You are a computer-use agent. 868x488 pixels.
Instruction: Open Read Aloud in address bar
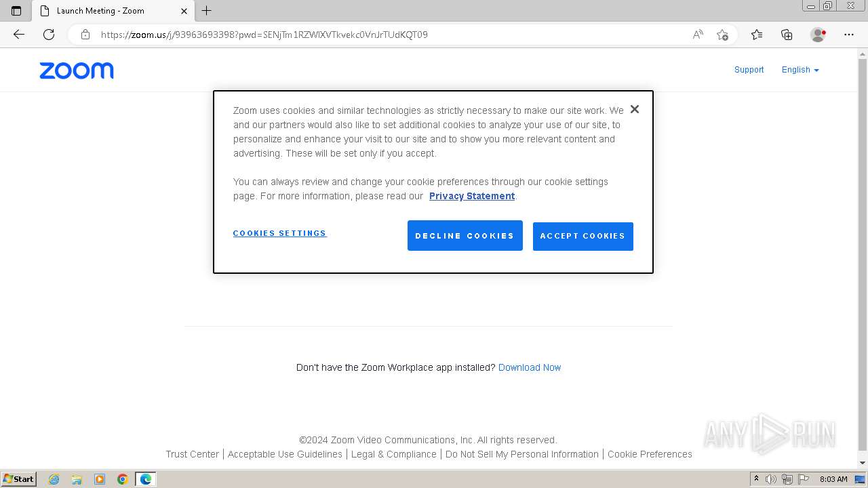tap(698, 35)
